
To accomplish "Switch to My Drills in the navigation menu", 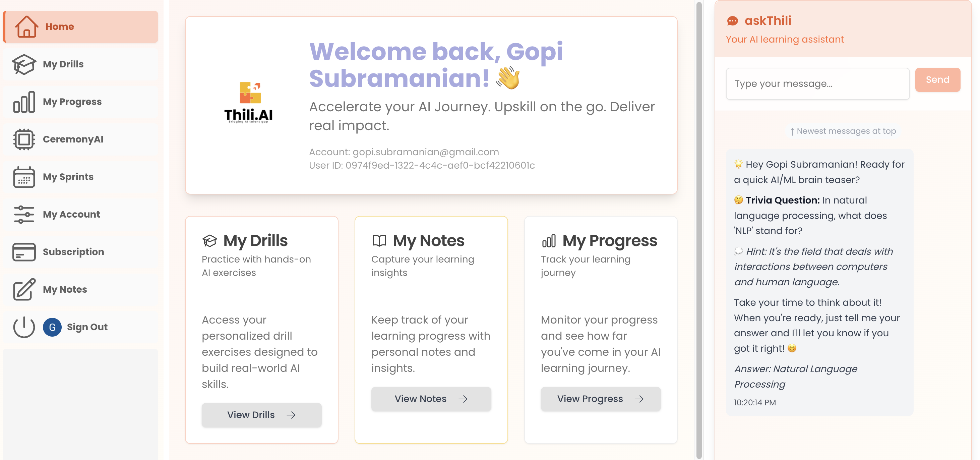I will coord(62,64).
